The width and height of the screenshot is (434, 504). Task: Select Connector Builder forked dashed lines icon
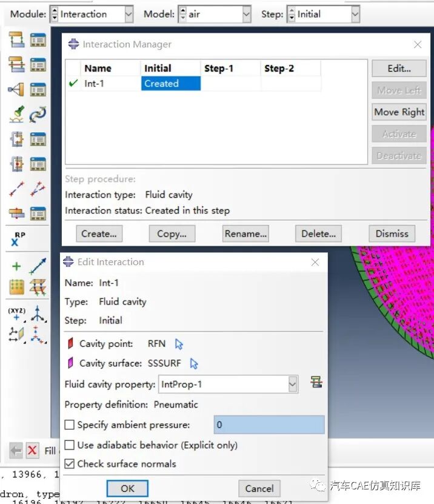coord(38,189)
